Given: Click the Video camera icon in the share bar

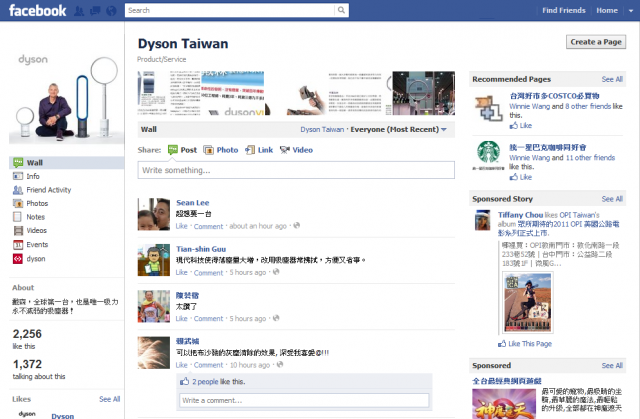Looking at the screenshot, I should pyautogui.click(x=285, y=150).
